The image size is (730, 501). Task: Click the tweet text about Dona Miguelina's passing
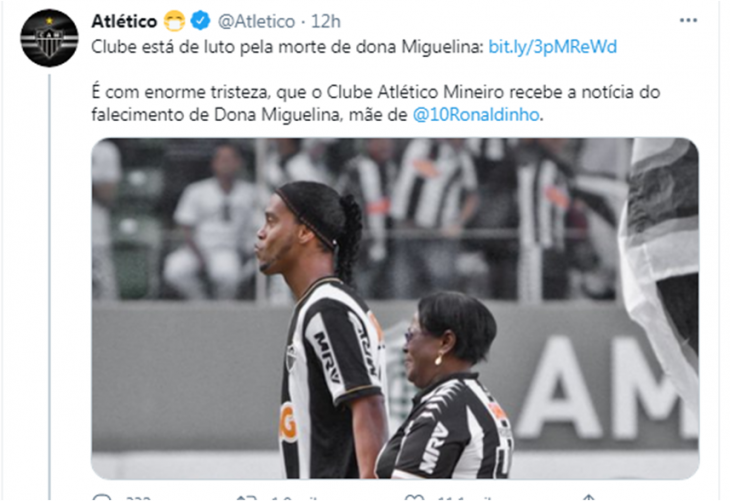click(x=376, y=103)
